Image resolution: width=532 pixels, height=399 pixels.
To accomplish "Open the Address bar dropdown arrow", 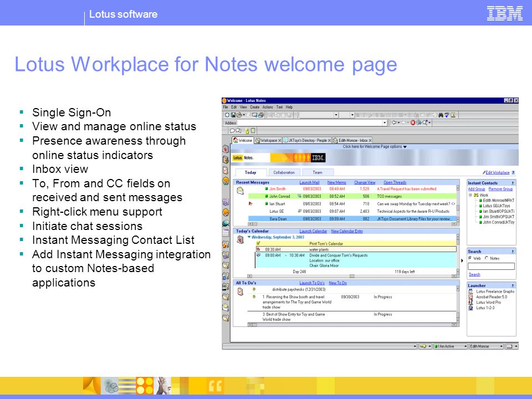I will pyautogui.click(x=385, y=123).
